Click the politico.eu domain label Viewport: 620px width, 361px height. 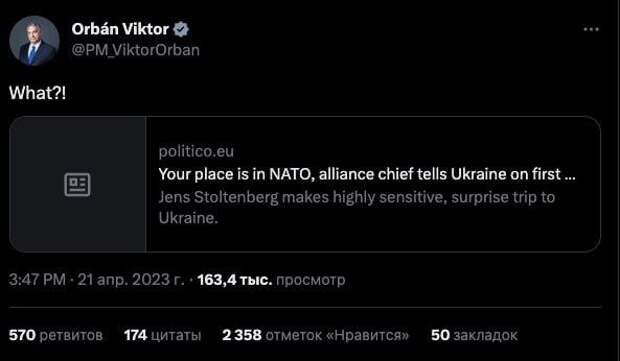[196, 151]
